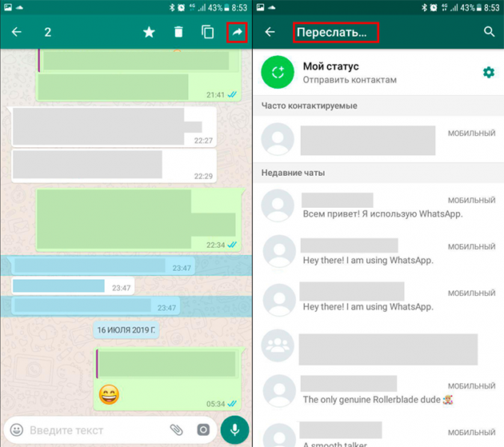Select contact with status Всем привет! Я использую WhatsApp

coord(378,206)
